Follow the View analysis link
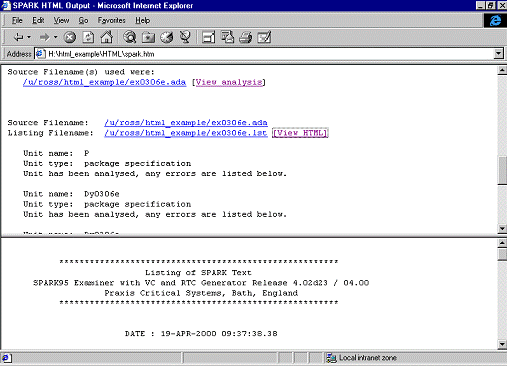 [x=229, y=82]
